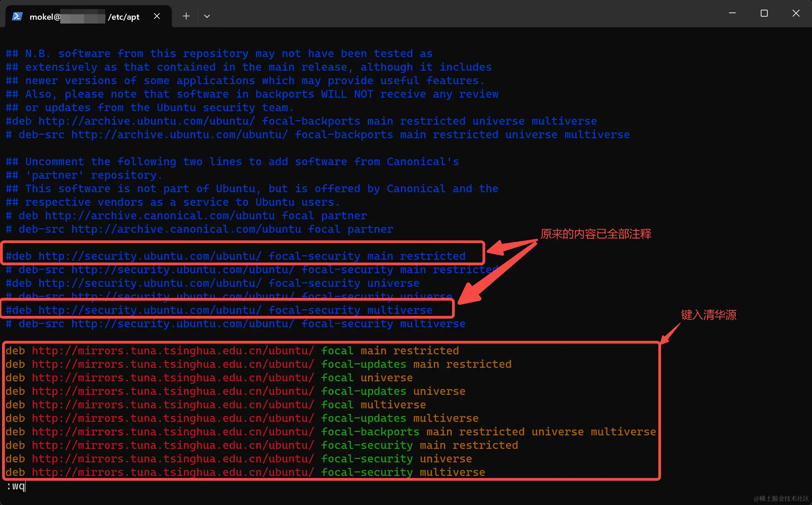Click the Uncomment the following two lines comment
Viewport: 812px width, 505px height.
pos(232,162)
